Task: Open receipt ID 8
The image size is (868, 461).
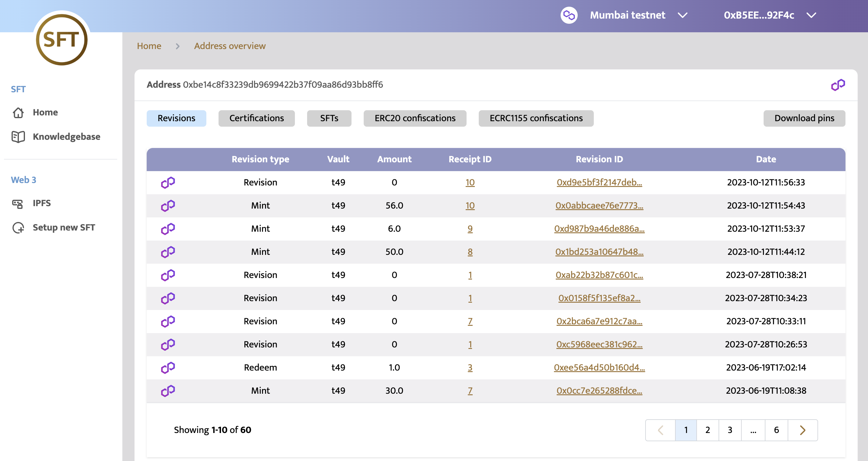Action: coord(470,252)
